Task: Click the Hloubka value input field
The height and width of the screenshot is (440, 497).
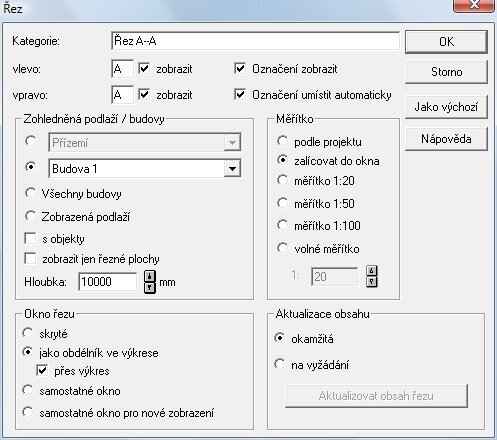Action: point(107,282)
